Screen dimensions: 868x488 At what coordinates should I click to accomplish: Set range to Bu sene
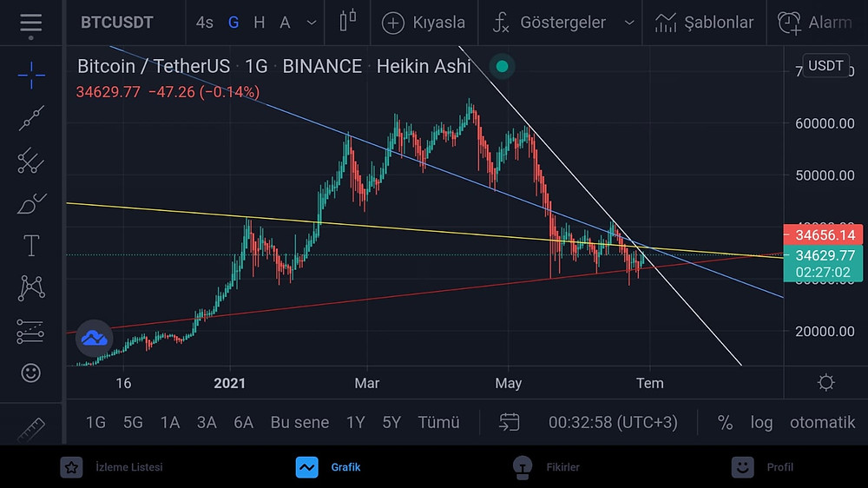pos(299,423)
